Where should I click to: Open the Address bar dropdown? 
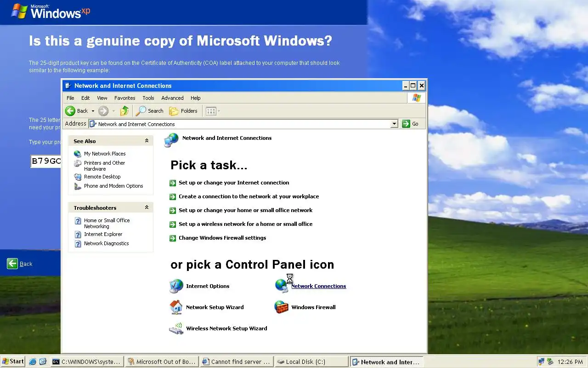click(394, 124)
